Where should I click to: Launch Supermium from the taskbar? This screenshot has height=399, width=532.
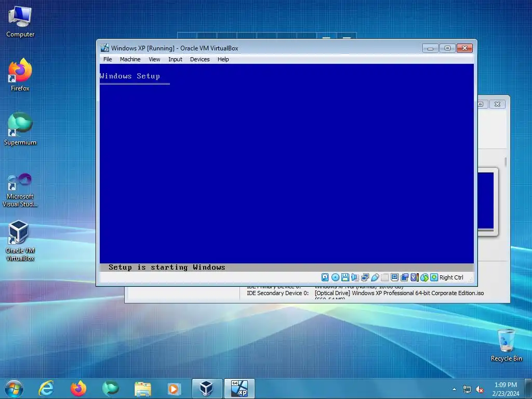pos(110,389)
